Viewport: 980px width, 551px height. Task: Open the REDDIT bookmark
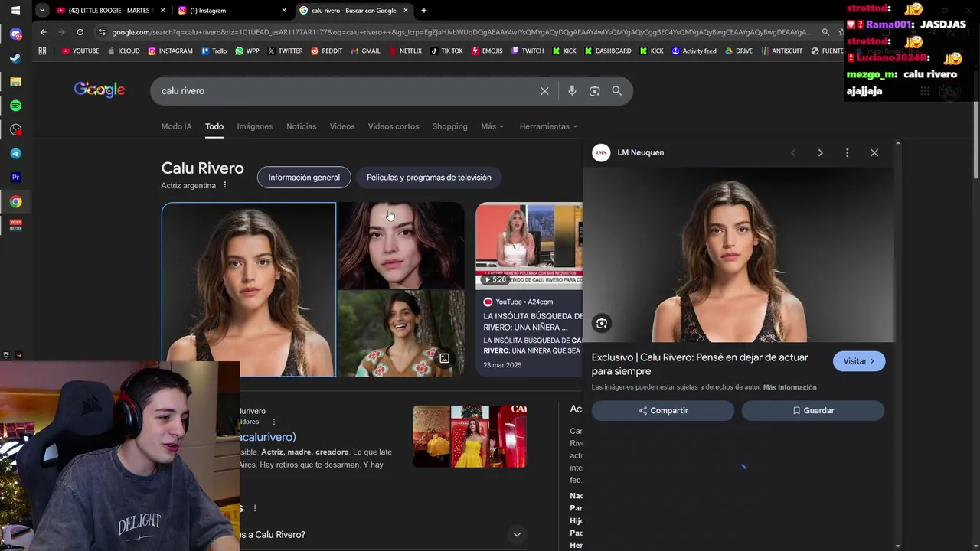click(327, 51)
